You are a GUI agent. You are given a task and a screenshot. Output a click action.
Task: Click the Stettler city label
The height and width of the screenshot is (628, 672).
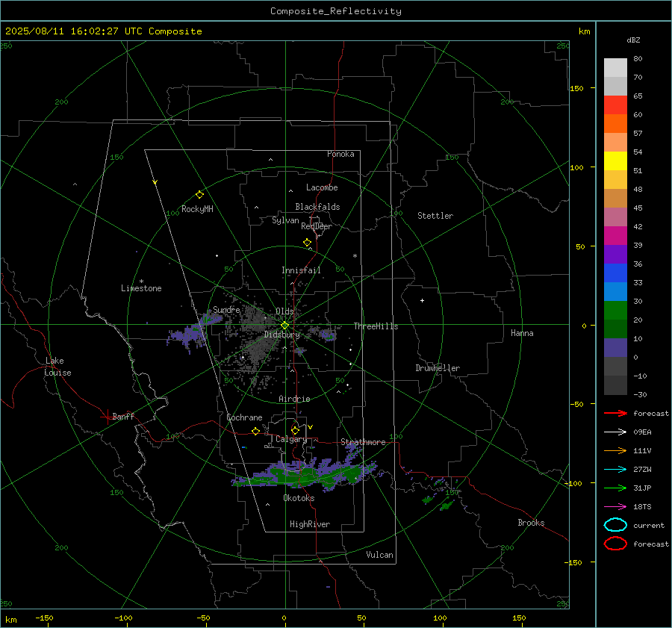pyautogui.click(x=435, y=216)
